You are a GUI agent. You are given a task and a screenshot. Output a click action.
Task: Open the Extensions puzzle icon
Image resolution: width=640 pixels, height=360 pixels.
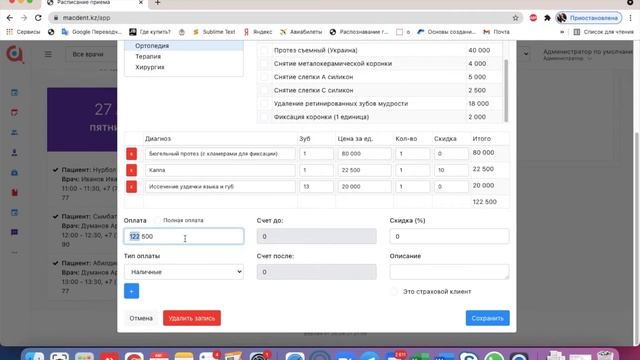click(x=547, y=18)
